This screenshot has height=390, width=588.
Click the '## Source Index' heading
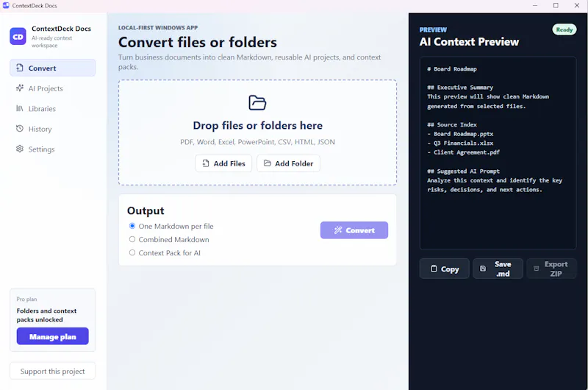(452, 124)
